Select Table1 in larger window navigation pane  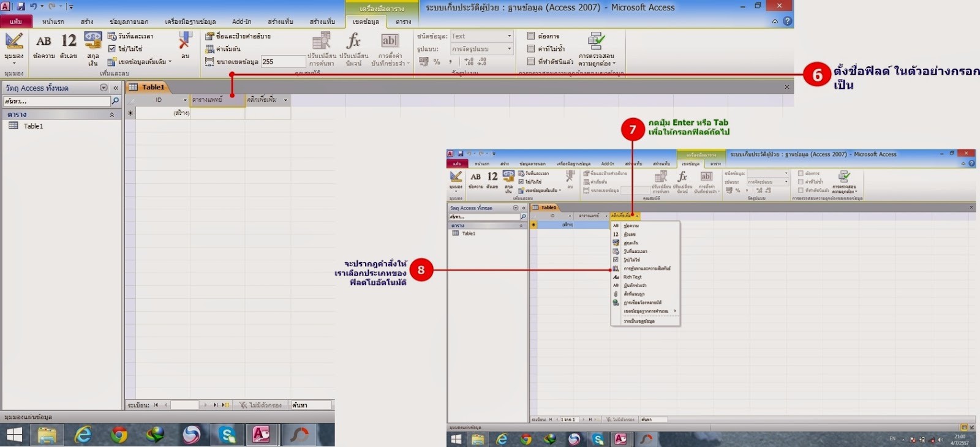pyautogui.click(x=33, y=126)
